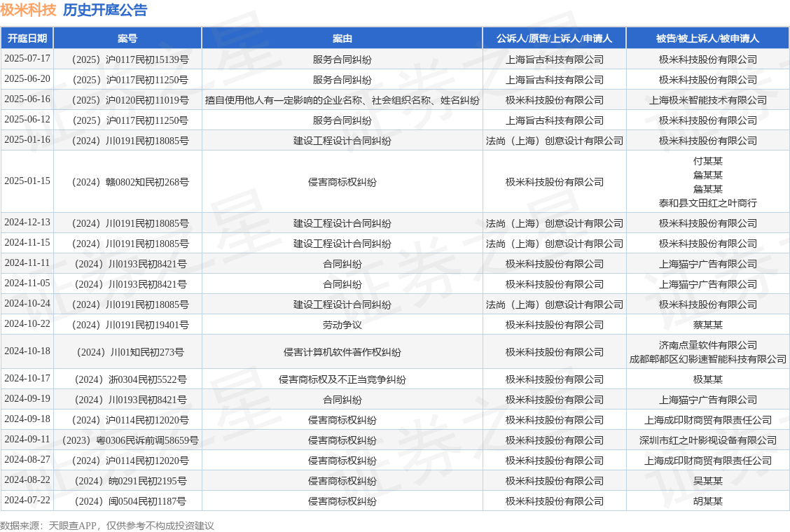
Task: Click the date 2025-01-16
Action: coord(27,139)
